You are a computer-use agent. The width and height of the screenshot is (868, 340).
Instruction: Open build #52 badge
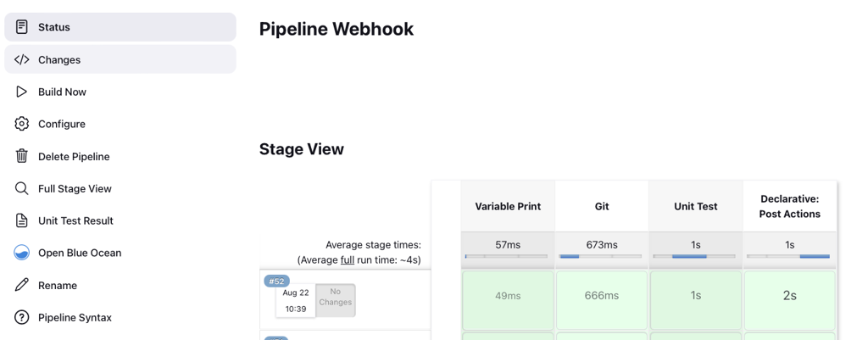point(276,281)
